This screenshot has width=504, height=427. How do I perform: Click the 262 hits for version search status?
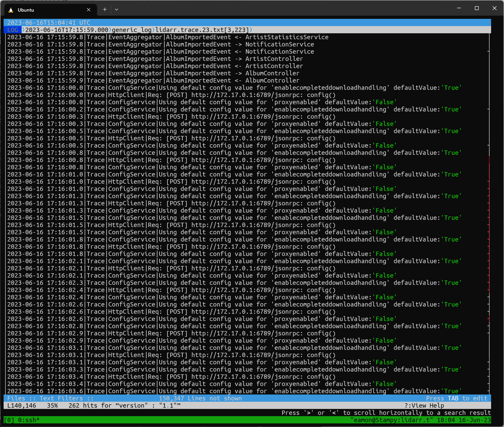point(124,405)
